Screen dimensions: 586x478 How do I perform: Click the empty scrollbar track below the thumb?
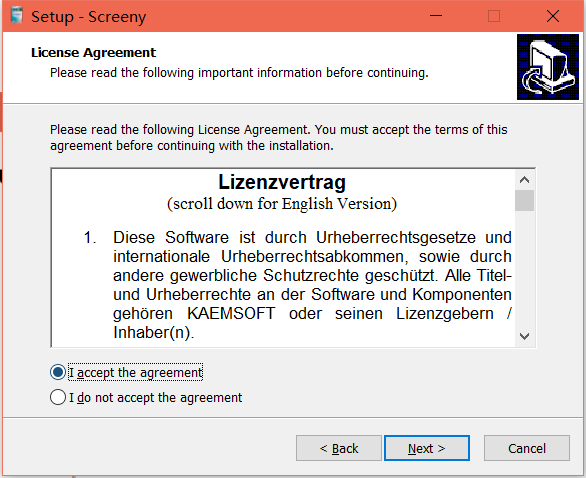[524, 269]
